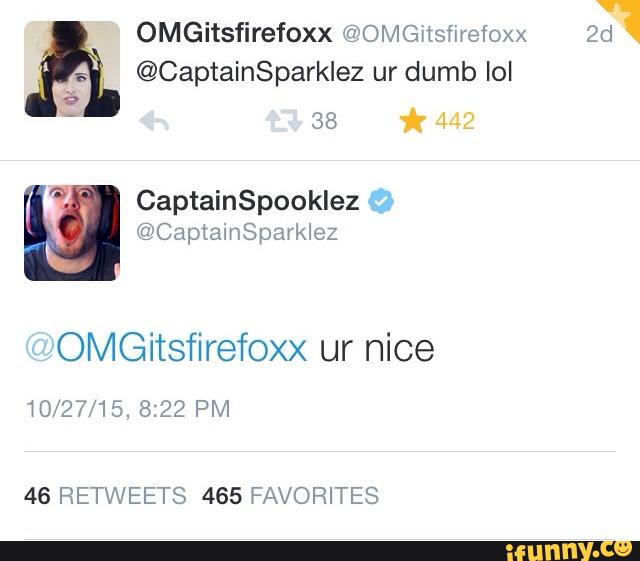View the 46 RETWEETS list
The image size is (640, 561).
click(105, 496)
